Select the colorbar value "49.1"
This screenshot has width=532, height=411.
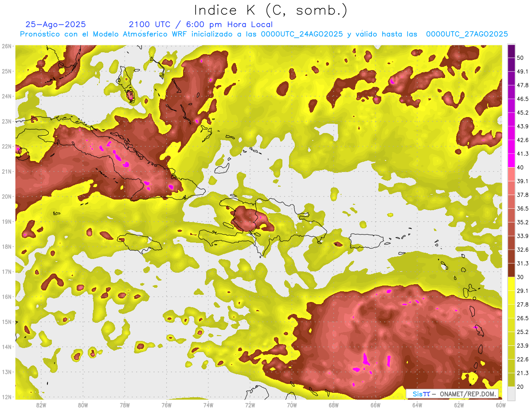click(522, 71)
